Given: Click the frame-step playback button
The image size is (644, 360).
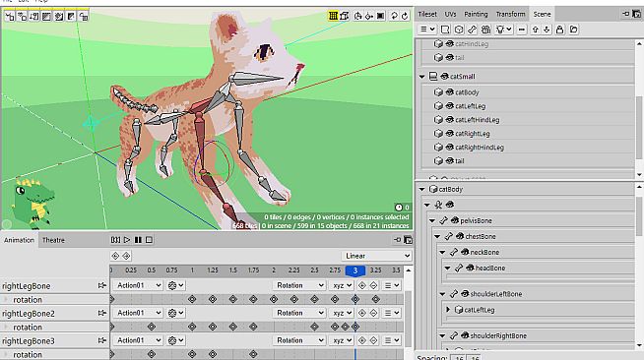Looking at the screenshot, I should [115, 240].
